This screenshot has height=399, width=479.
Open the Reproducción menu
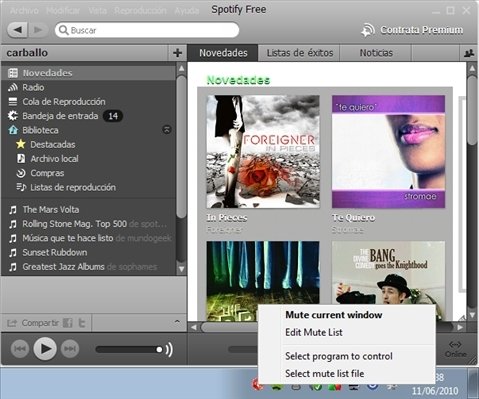[x=140, y=11]
